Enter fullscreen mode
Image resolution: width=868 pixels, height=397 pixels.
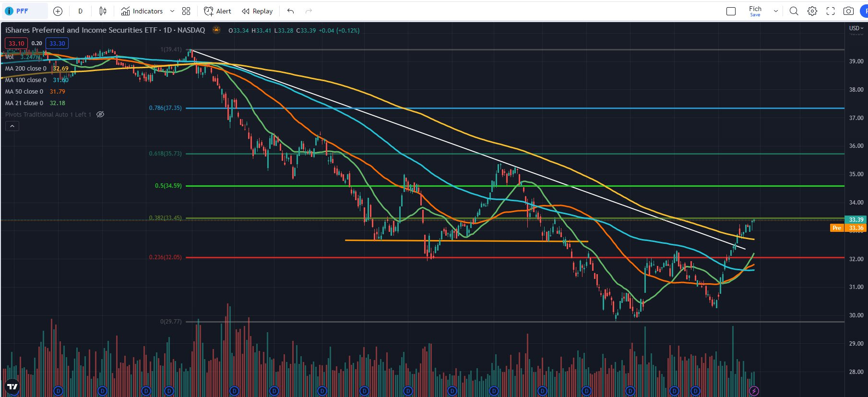(x=830, y=11)
